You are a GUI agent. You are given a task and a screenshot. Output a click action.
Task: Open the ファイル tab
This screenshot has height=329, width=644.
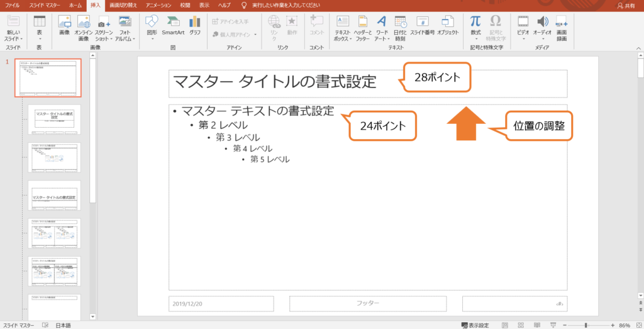click(x=13, y=5)
